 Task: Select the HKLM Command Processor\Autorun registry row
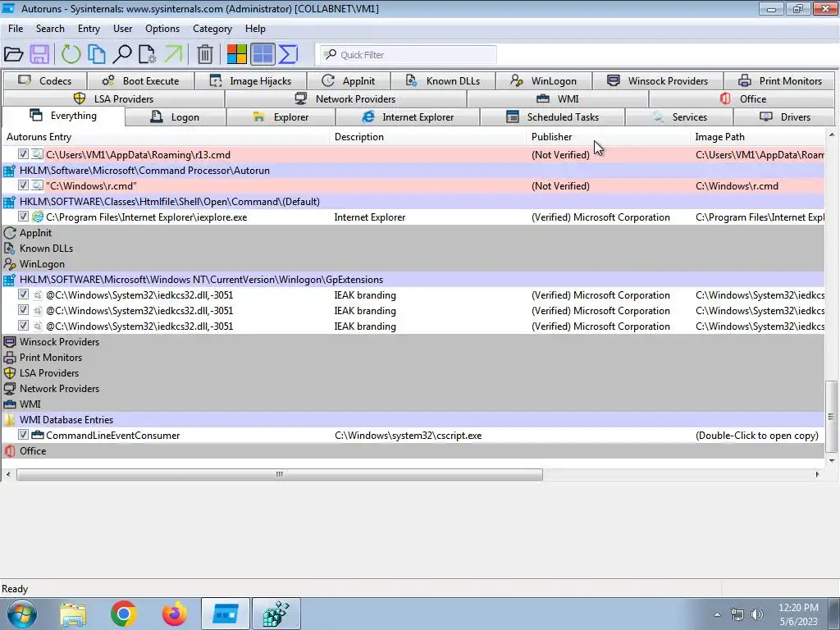(413, 171)
